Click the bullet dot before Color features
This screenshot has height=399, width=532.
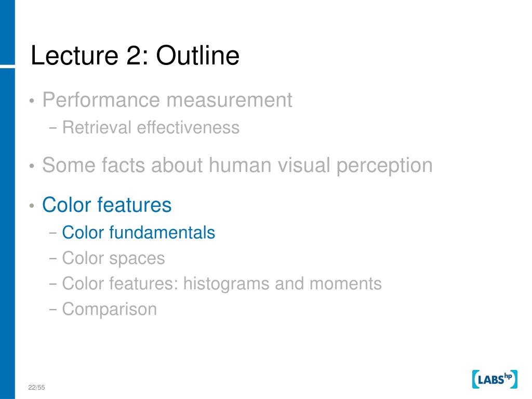[32, 206]
